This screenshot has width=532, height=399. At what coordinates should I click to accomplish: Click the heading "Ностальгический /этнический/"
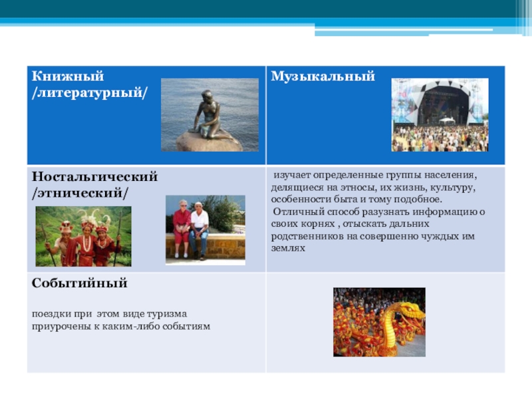pos(94,185)
